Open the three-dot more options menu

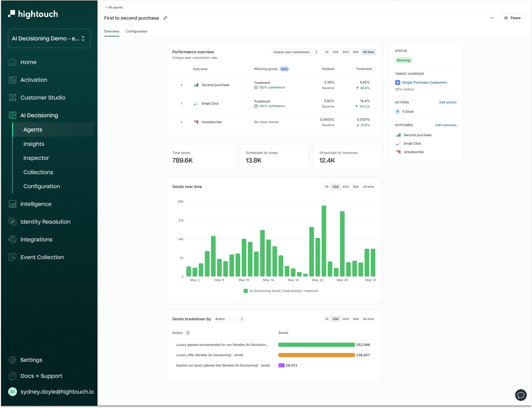[x=492, y=18]
